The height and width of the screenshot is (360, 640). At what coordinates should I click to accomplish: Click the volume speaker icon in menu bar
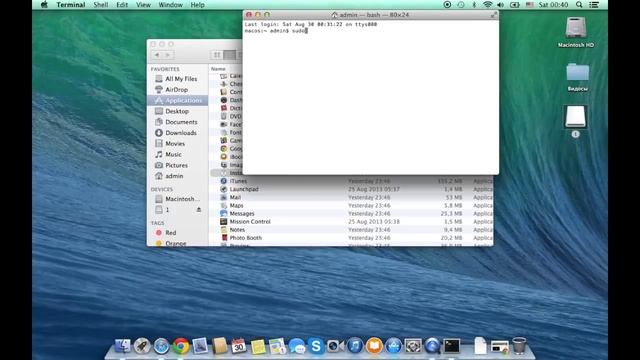[501, 5]
